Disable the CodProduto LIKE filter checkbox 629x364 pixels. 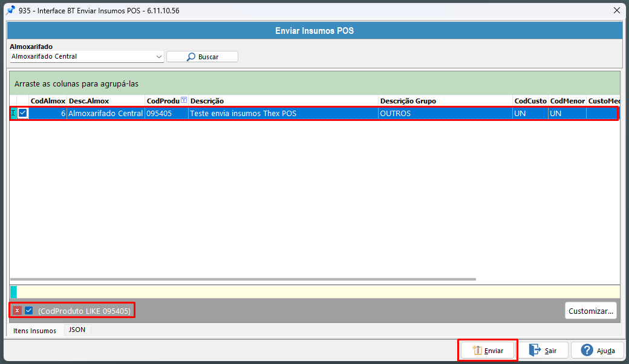click(28, 311)
